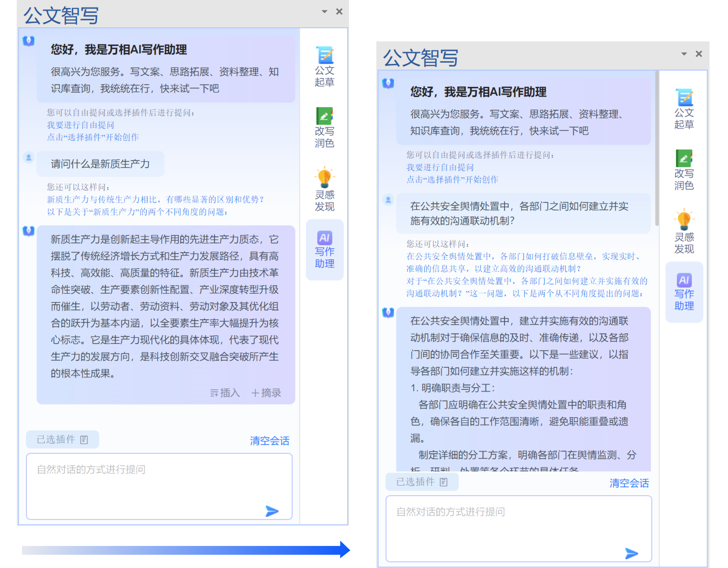Select the suggestion starting 对于“在公共安全舆情处置中
This screenshot has height=568, width=728.
pos(527,287)
